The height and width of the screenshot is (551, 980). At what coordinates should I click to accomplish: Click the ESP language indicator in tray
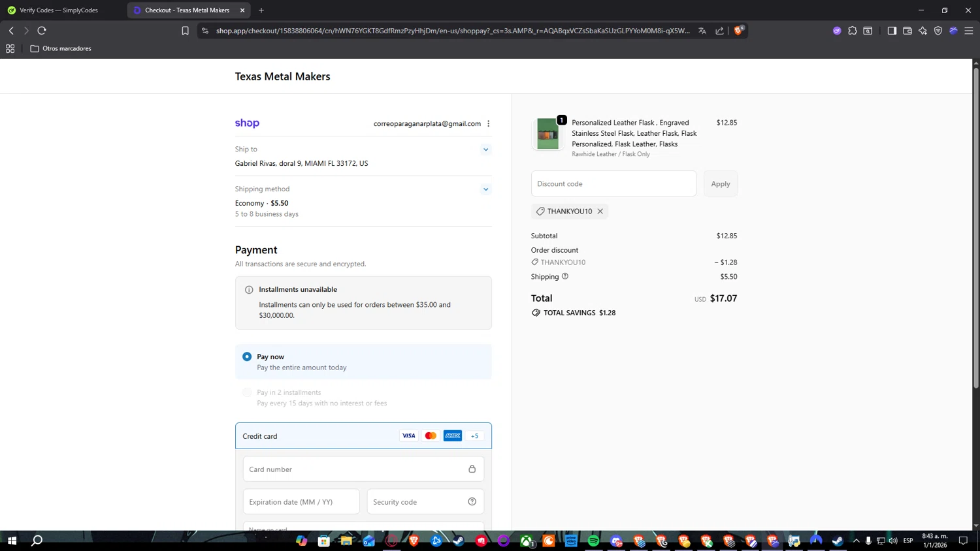pos(908,541)
